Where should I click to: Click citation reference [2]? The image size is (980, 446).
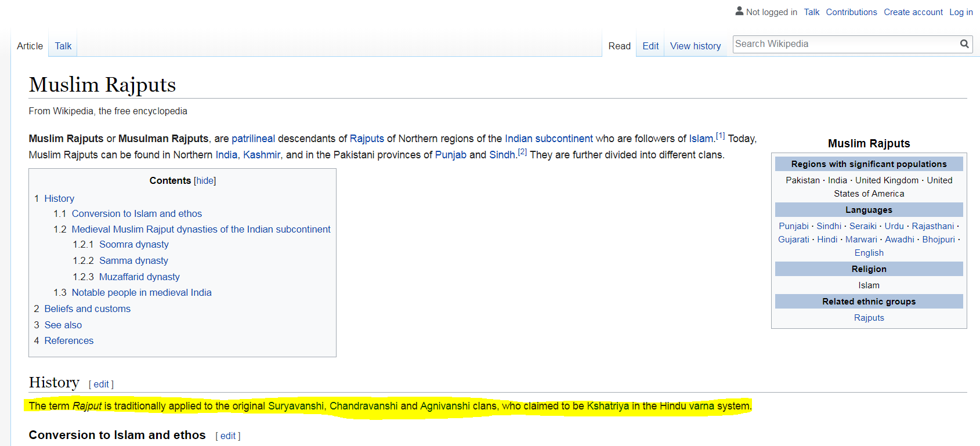click(522, 152)
